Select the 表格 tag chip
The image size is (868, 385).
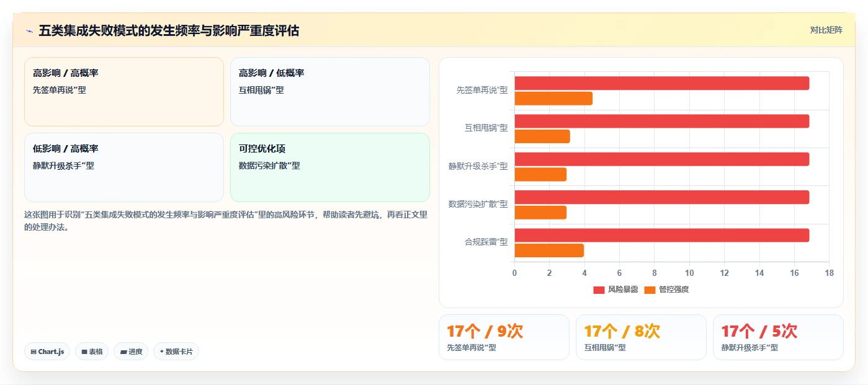tap(92, 352)
